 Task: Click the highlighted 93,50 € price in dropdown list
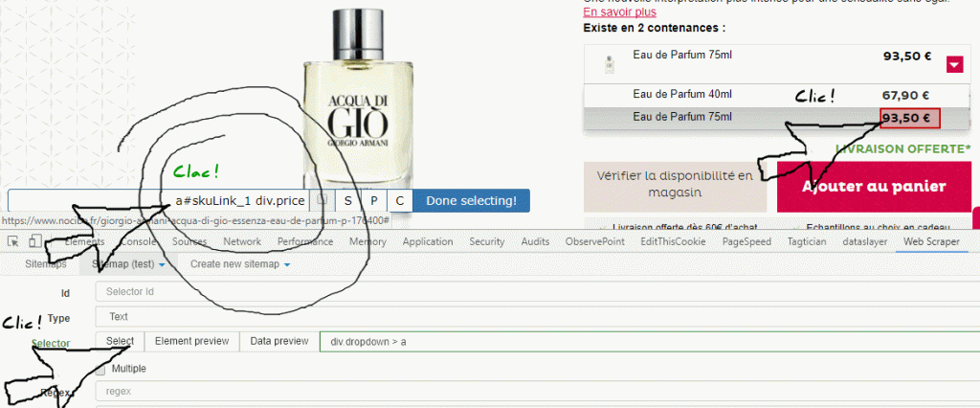pyautogui.click(x=910, y=118)
